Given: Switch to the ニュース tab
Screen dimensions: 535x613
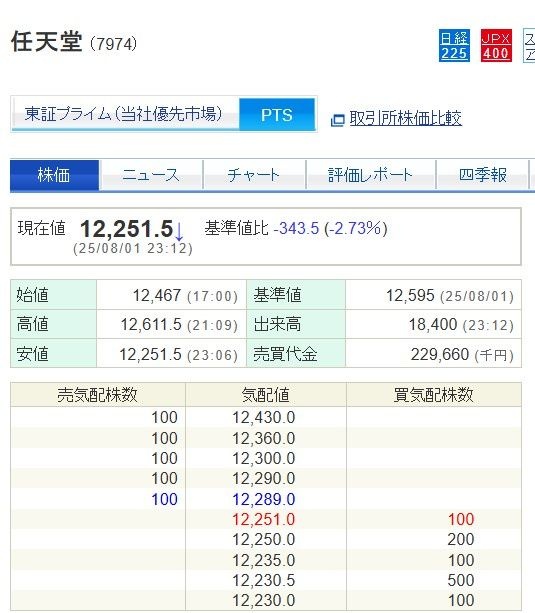Looking at the screenshot, I should [151, 175].
